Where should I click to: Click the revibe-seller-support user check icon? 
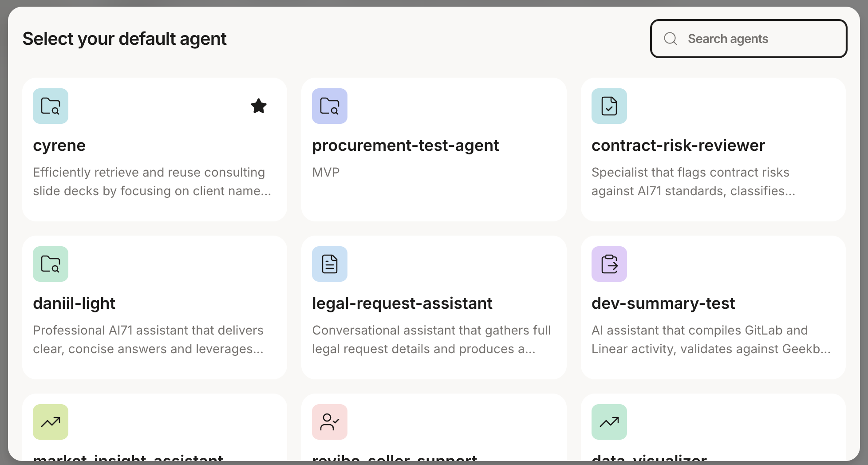[330, 422]
